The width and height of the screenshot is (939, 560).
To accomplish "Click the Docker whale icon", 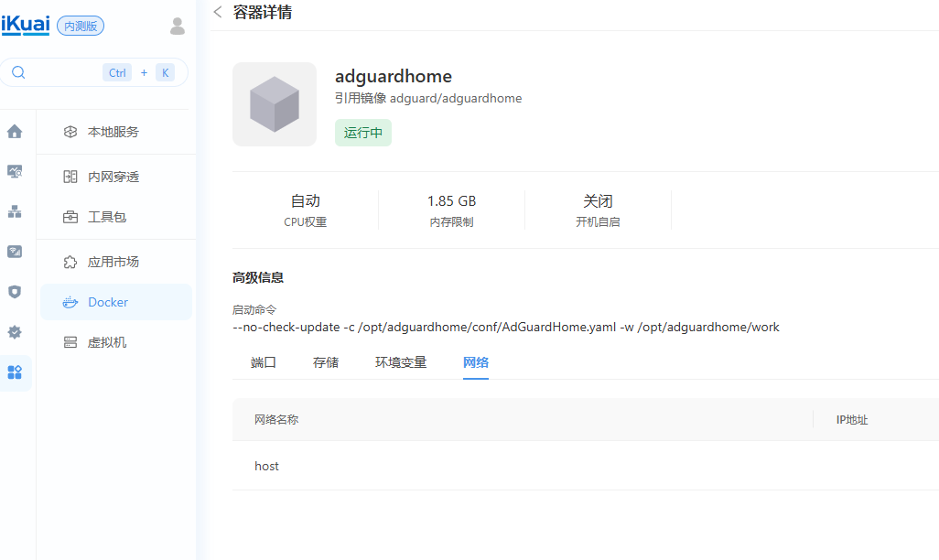I will tap(70, 302).
